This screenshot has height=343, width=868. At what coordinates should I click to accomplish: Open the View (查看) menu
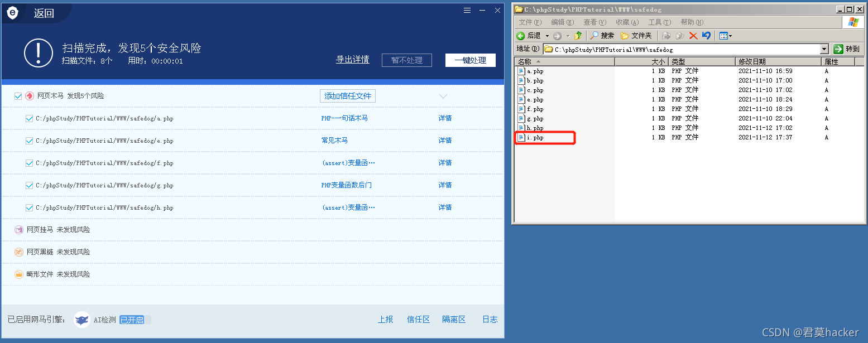click(x=594, y=22)
